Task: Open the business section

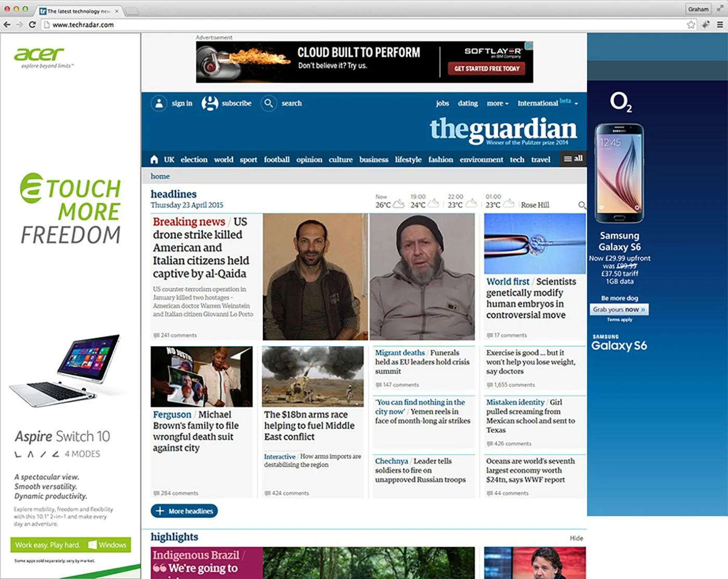Action: (374, 160)
